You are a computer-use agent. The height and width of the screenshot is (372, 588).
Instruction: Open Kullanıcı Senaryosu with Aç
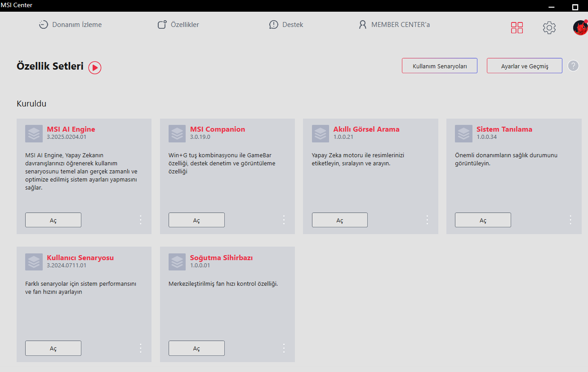coord(53,348)
